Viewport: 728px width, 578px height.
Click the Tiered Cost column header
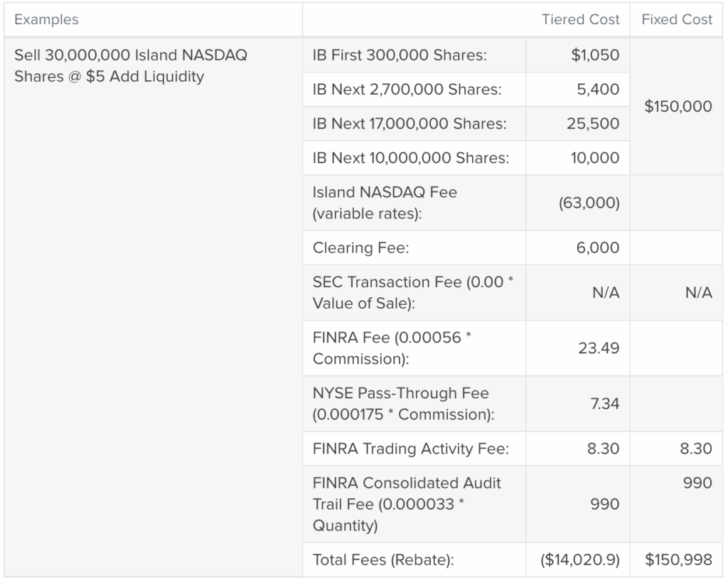[580, 20]
